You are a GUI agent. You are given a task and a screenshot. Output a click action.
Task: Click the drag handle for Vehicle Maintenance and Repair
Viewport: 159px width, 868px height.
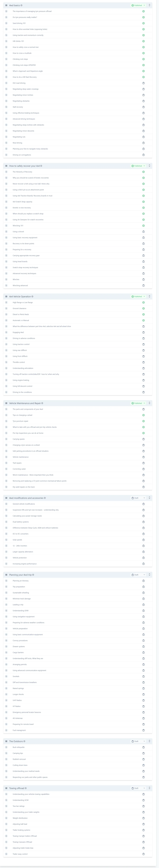click(x=6, y=403)
